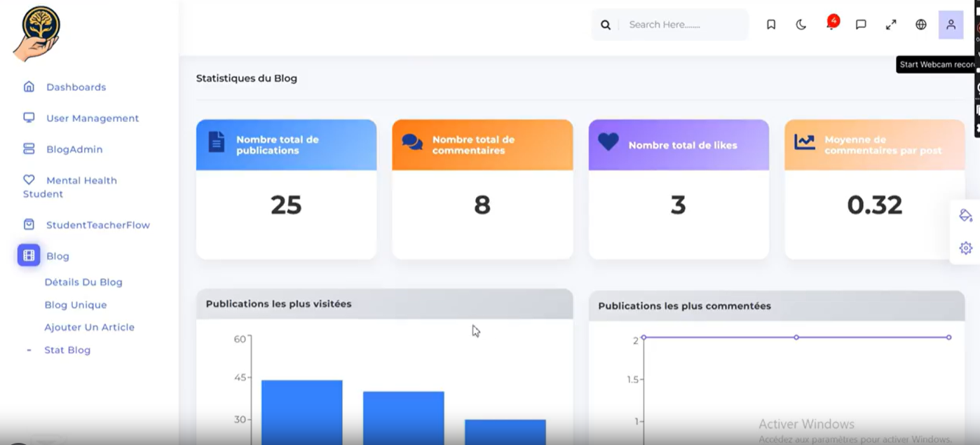Collapse the Blog menu
Image resolution: width=980 pixels, height=445 pixels.
(x=57, y=256)
